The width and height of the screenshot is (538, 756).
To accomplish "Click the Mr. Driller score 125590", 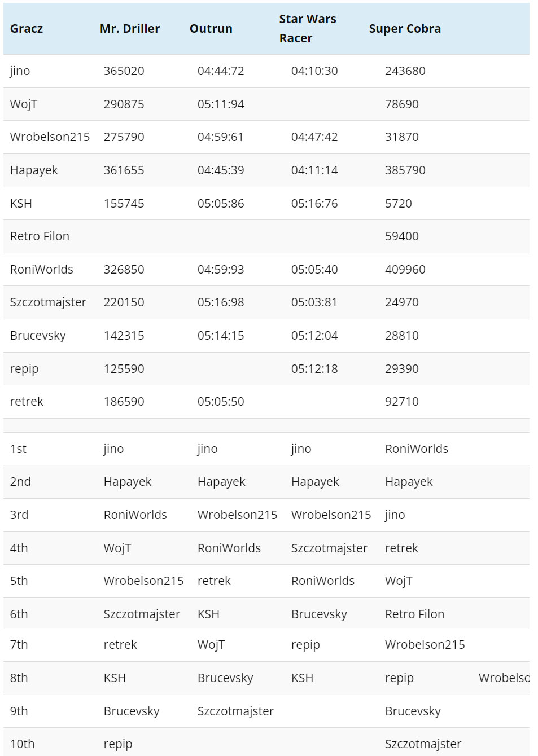I will click(124, 369).
